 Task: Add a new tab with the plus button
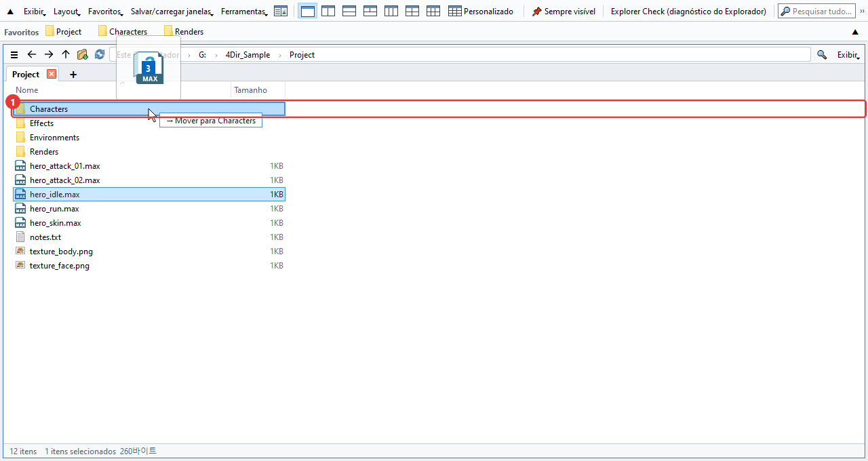click(x=73, y=75)
